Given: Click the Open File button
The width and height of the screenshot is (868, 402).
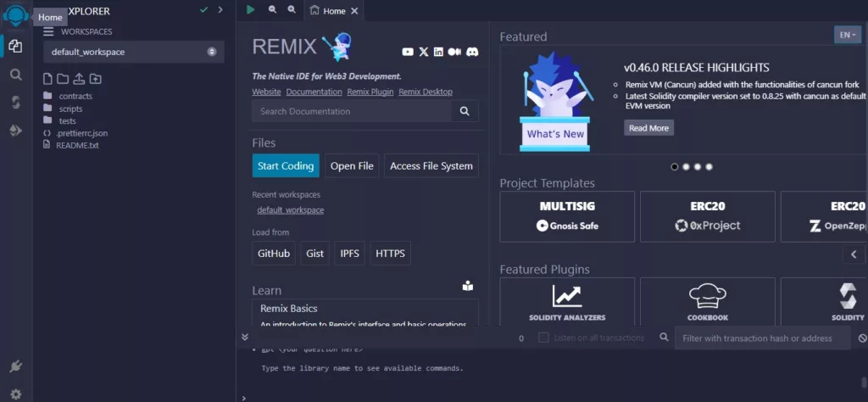Looking at the screenshot, I should [352, 165].
